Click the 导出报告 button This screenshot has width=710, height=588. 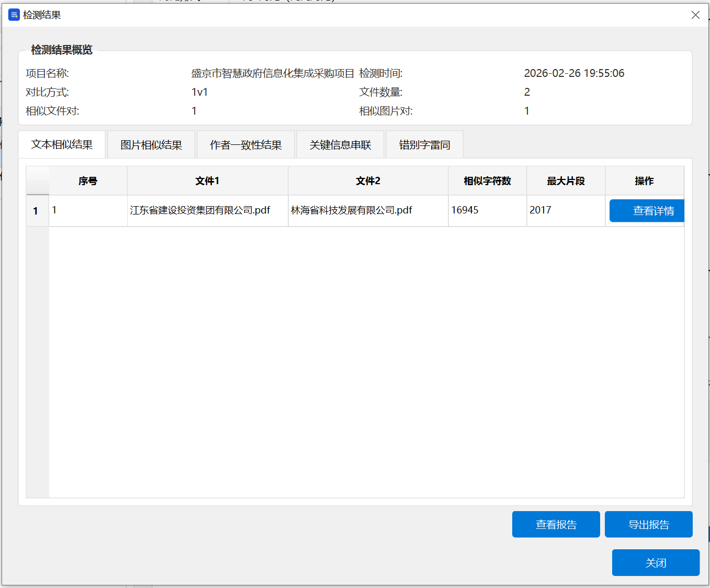point(648,524)
